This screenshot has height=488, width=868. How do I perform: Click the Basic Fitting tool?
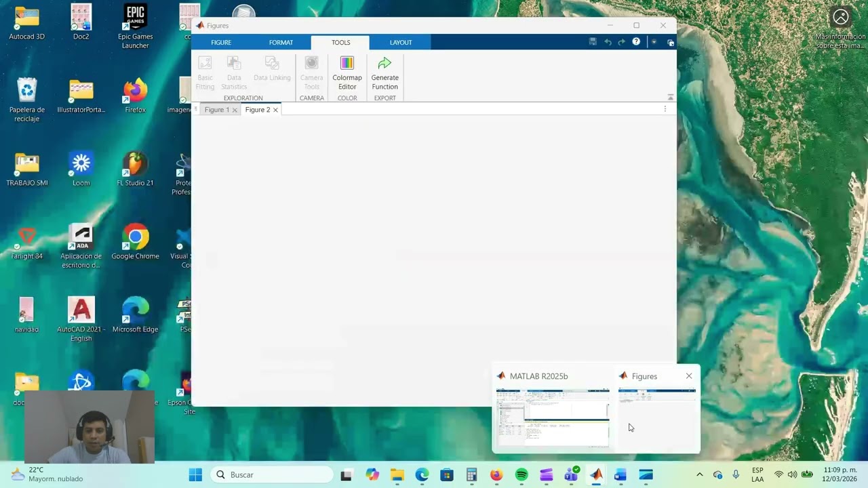(x=205, y=73)
